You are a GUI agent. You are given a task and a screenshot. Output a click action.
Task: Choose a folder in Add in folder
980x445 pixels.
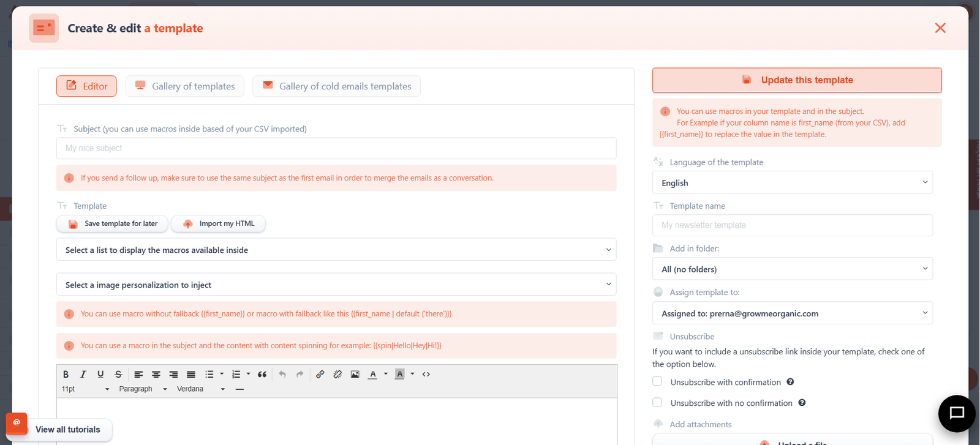coord(793,269)
